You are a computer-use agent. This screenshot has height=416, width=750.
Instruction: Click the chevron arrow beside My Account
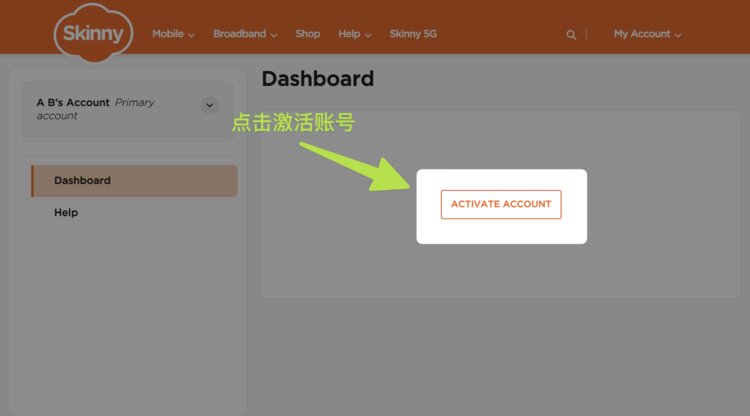pyautogui.click(x=678, y=35)
